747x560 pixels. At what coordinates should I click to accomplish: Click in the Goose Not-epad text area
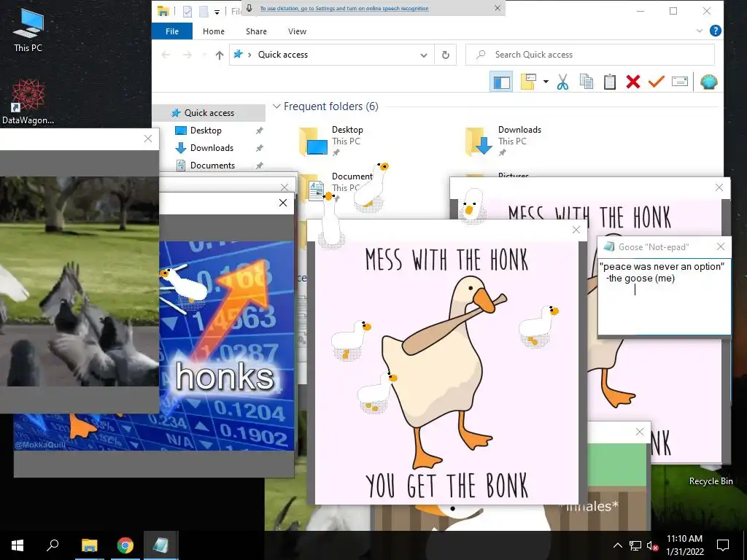pos(664,296)
